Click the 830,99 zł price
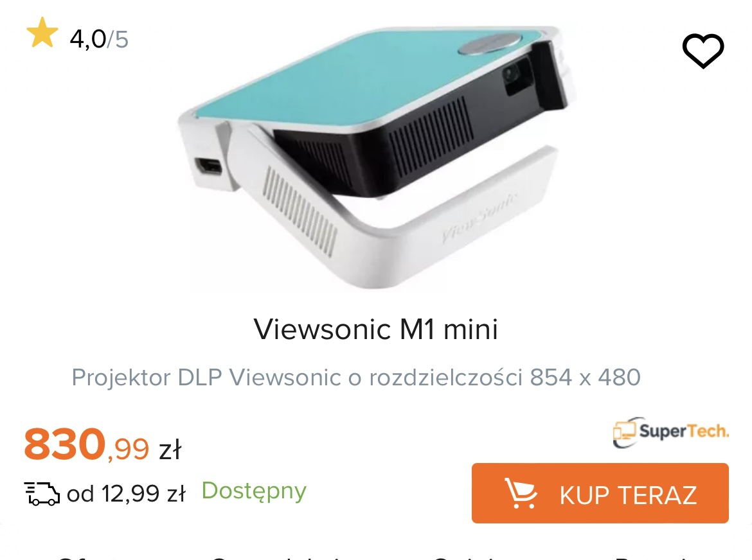Viewport: 752px width, 560px height. point(103,444)
